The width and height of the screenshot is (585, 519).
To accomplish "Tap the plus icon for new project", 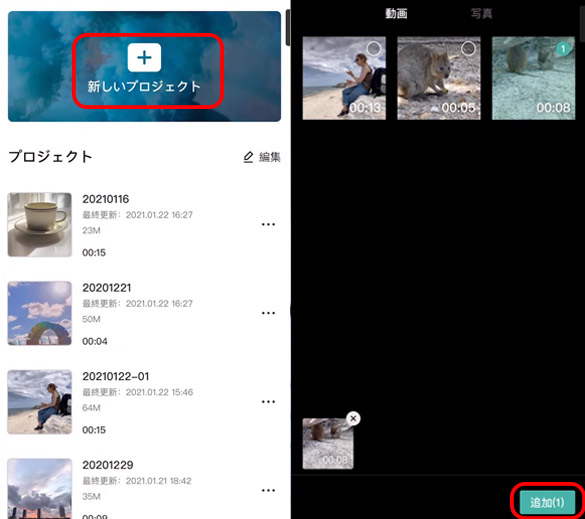I will point(144,57).
